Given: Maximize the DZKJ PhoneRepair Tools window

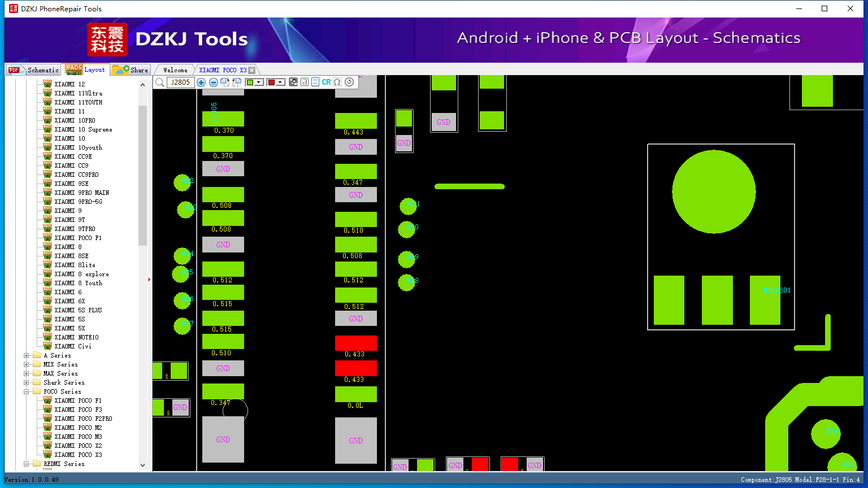Looking at the screenshot, I should (x=824, y=8).
